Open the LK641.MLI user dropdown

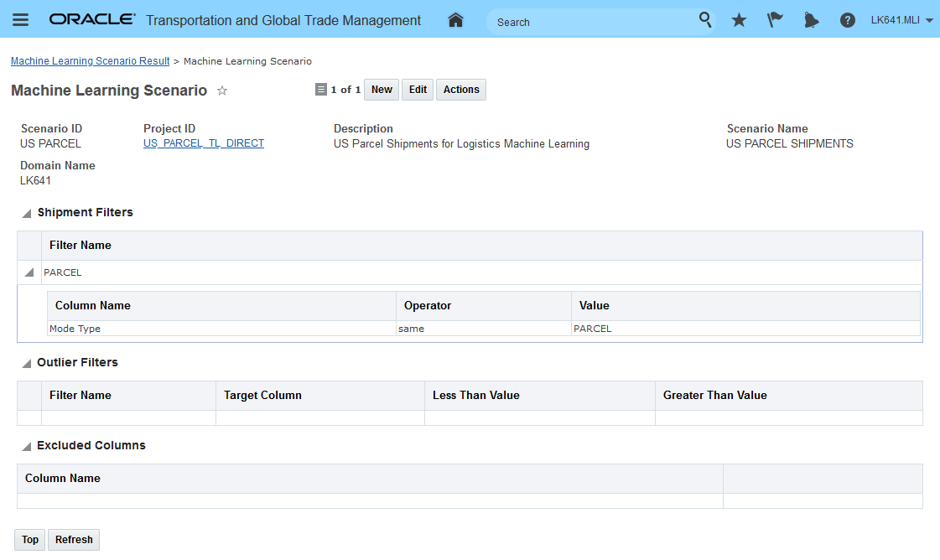901,20
